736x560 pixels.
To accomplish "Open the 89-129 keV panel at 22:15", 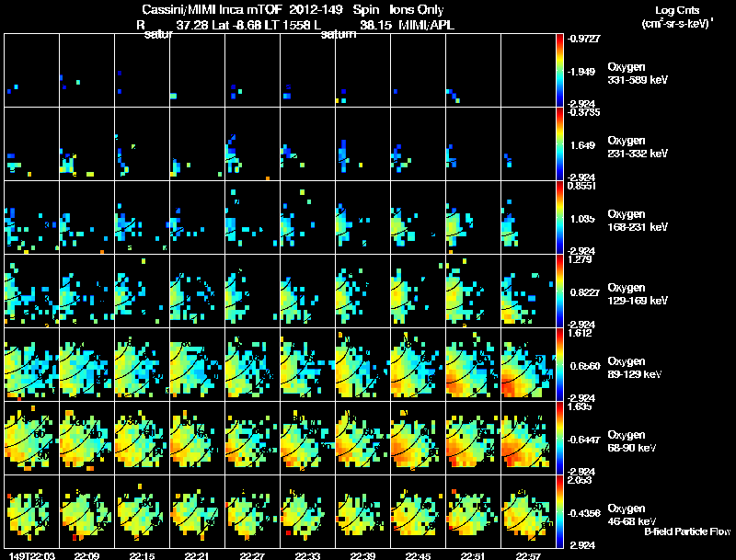I will pyautogui.click(x=142, y=364).
